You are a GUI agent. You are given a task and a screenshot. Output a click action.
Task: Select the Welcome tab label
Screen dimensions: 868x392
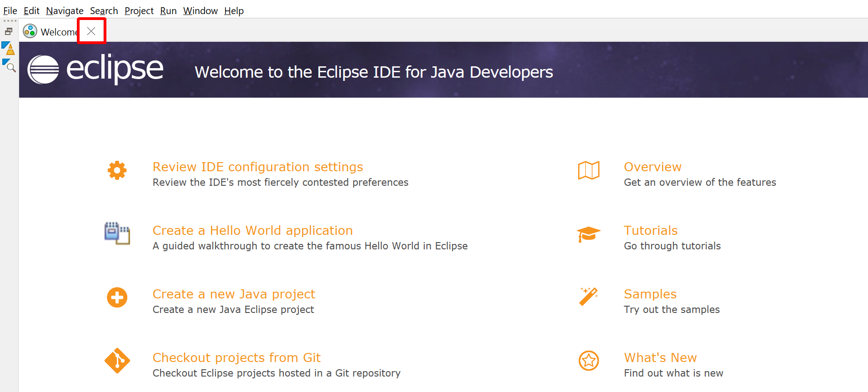pyautogui.click(x=59, y=32)
